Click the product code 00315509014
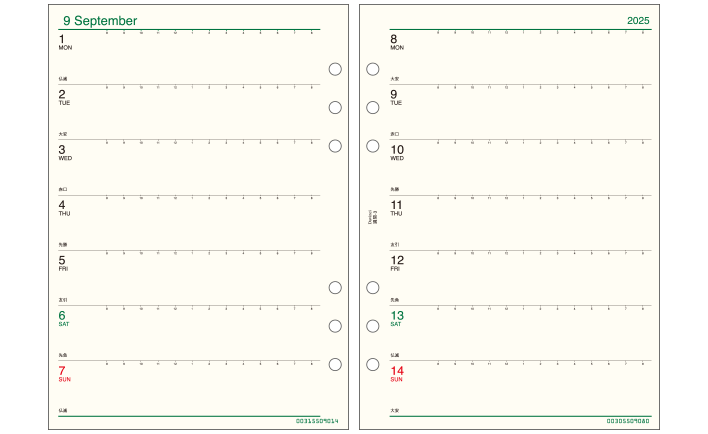 pyautogui.click(x=317, y=421)
